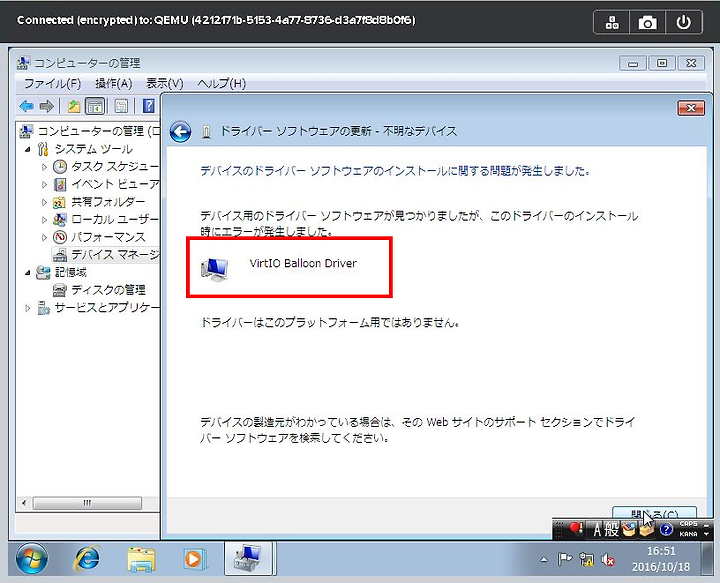
Task: Click the IME help question mark icon
Action: pyautogui.click(x=666, y=529)
